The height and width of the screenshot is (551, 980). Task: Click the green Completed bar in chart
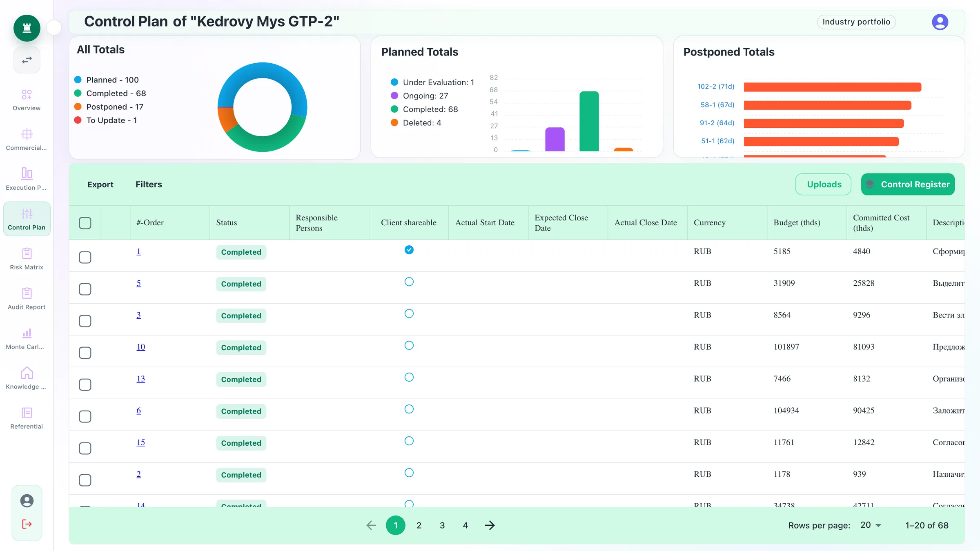click(x=589, y=121)
